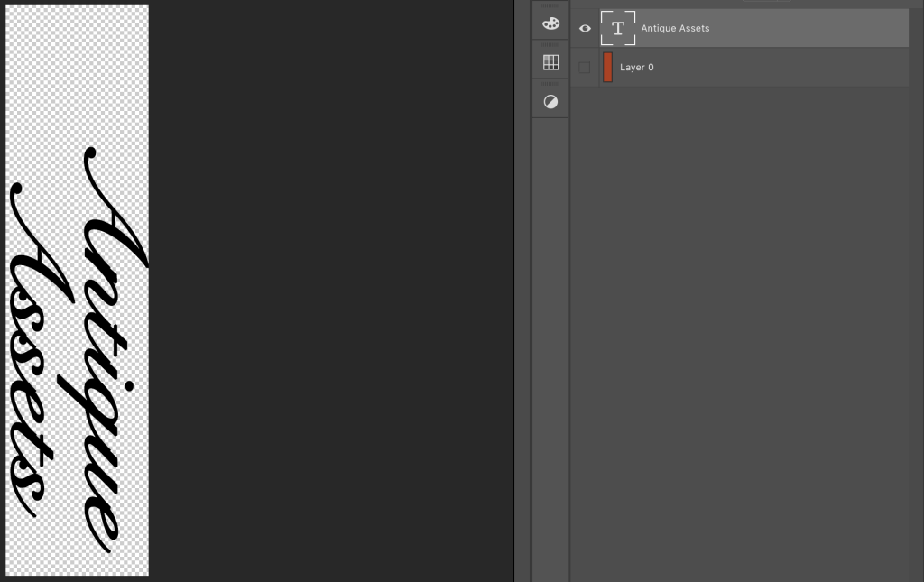Click the grip handle above the Adjustments icon
The width and height of the screenshot is (924, 582).
550,83
